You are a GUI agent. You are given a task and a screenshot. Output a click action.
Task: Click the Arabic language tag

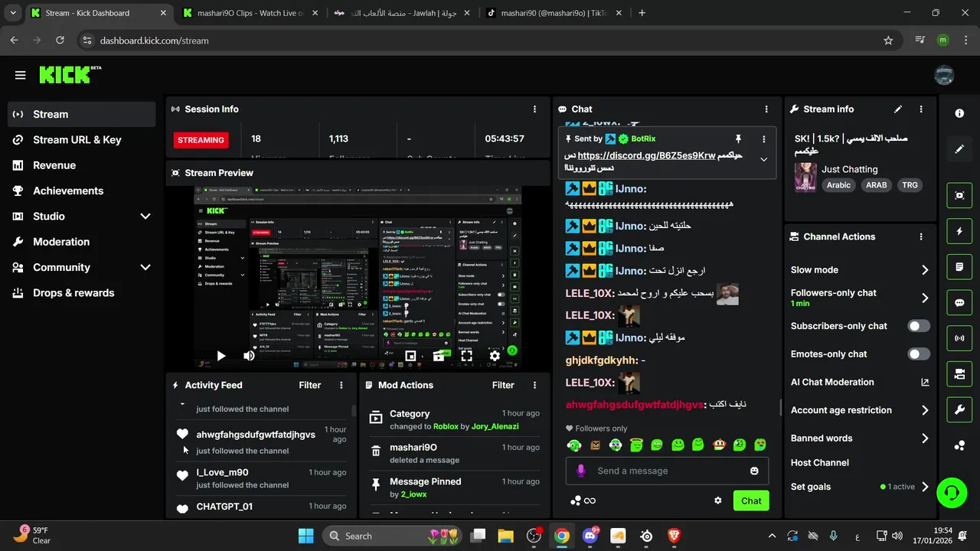click(x=838, y=185)
